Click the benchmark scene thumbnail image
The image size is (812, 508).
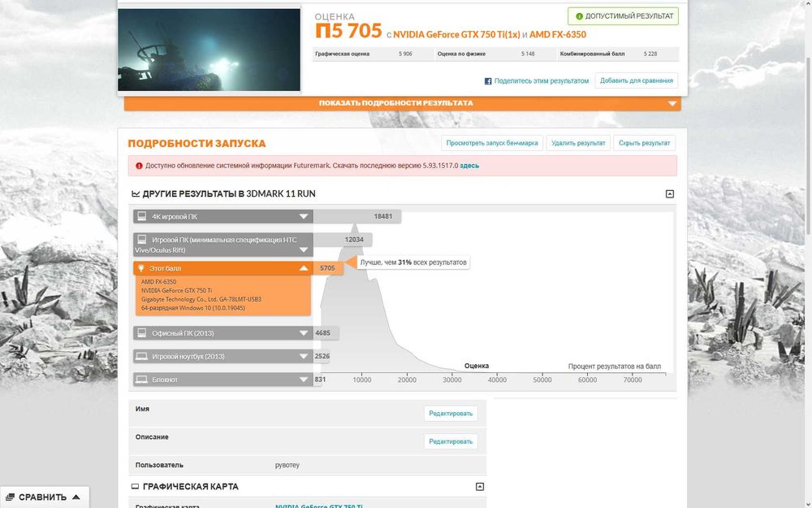click(x=209, y=50)
